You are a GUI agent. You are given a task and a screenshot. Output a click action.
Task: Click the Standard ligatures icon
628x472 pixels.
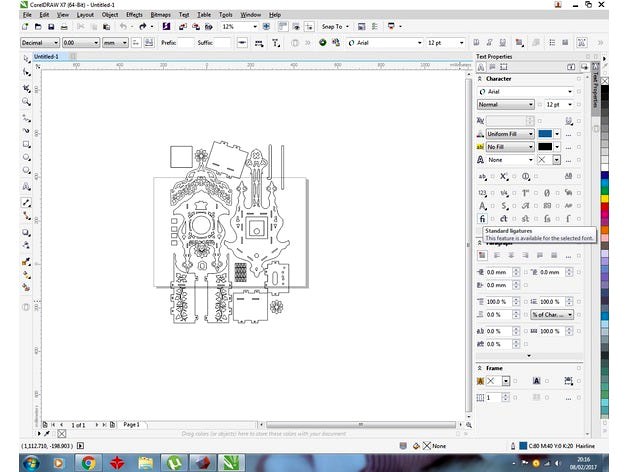483,217
